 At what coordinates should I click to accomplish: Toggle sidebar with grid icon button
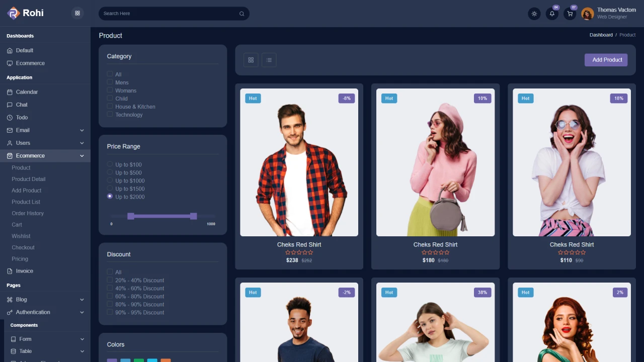coord(77,13)
